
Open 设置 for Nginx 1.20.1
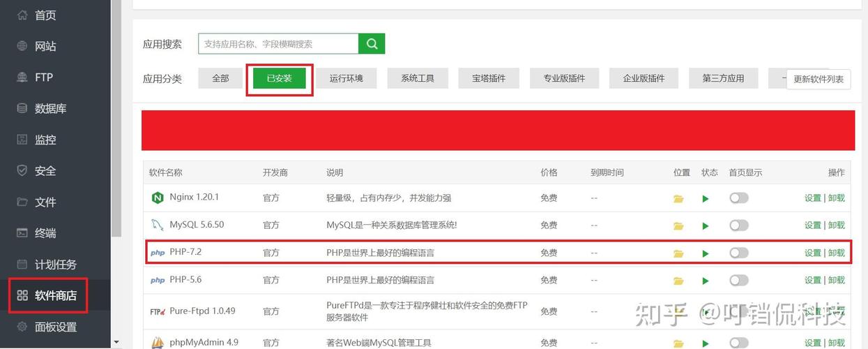(813, 198)
